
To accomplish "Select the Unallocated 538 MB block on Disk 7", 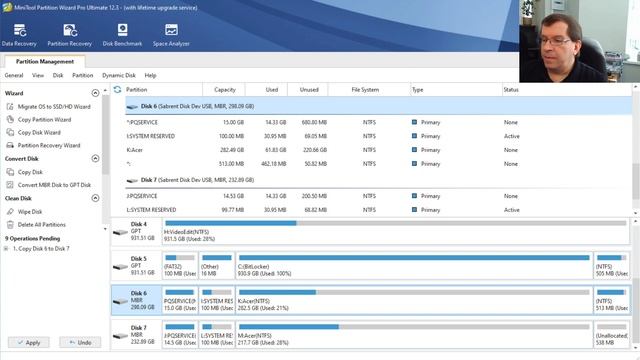I will coord(611,335).
